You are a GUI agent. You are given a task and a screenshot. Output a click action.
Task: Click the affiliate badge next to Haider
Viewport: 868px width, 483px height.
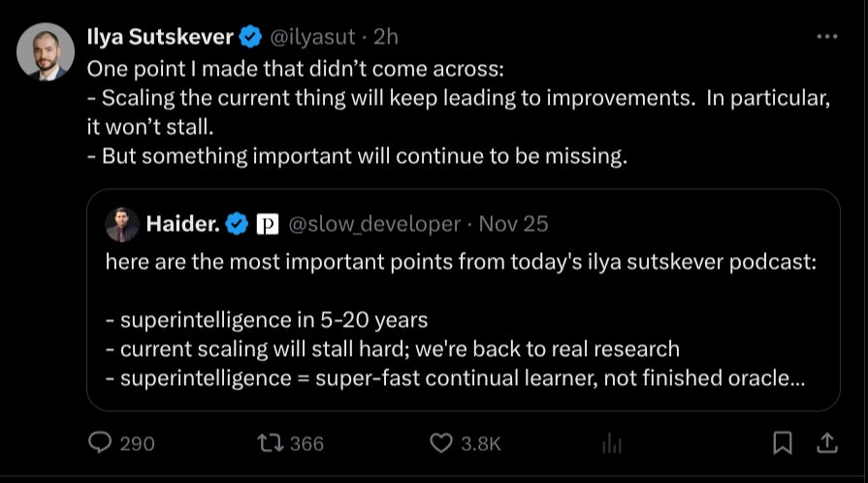267,224
